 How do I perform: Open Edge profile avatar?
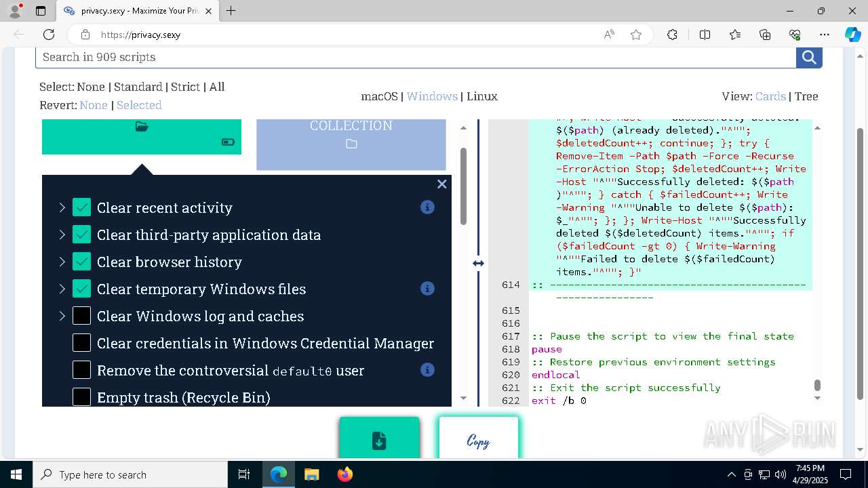point(15,11)
